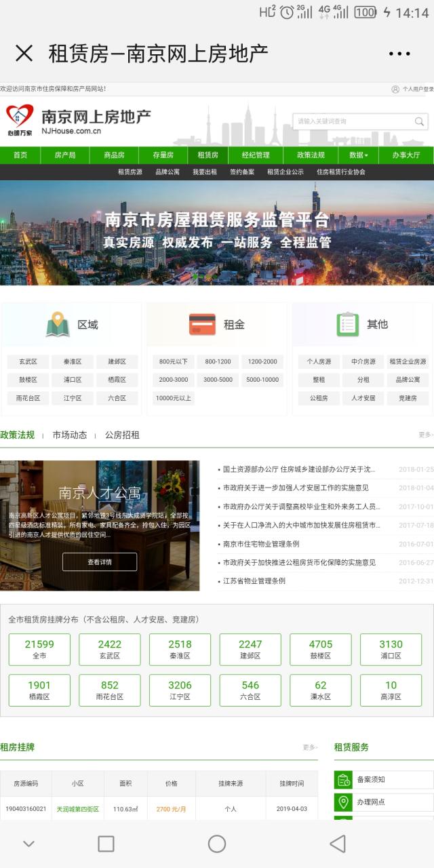Filter by 个人房源

[319, 362]
